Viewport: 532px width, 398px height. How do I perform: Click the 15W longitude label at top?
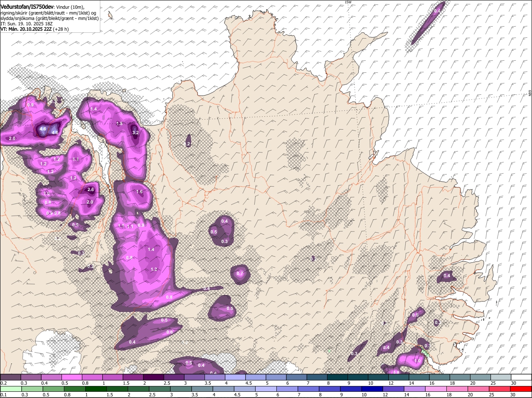coord(348,2)
